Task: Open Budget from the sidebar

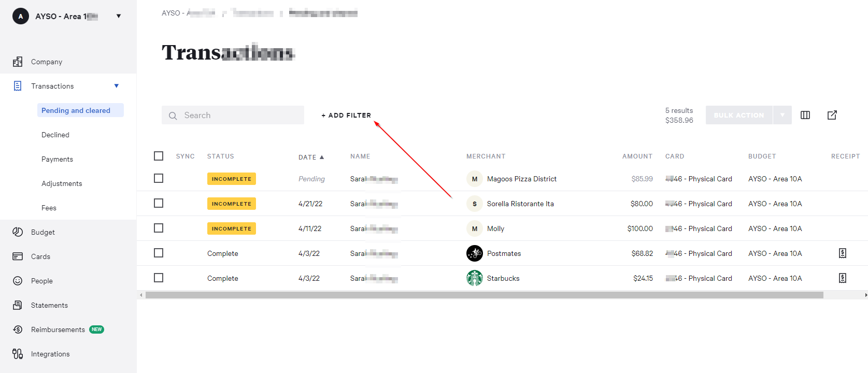Action: click(42, 232)
